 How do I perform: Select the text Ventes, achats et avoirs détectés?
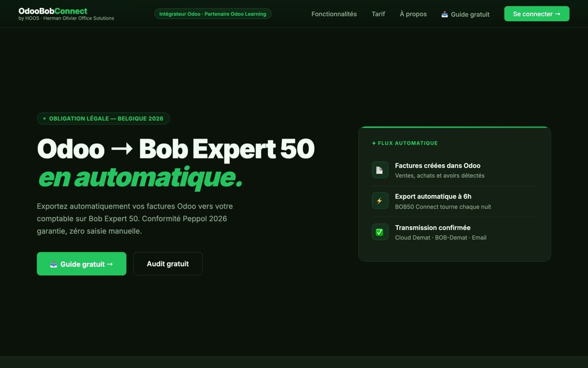[440, 176]
